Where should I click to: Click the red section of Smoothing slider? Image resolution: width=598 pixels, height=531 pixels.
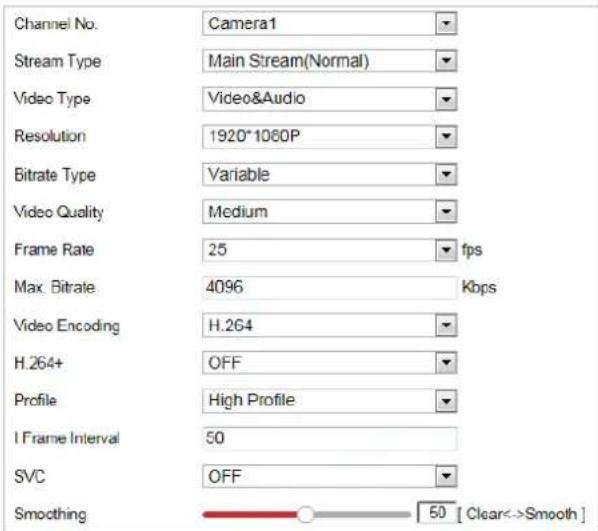[x=250, y=515]
